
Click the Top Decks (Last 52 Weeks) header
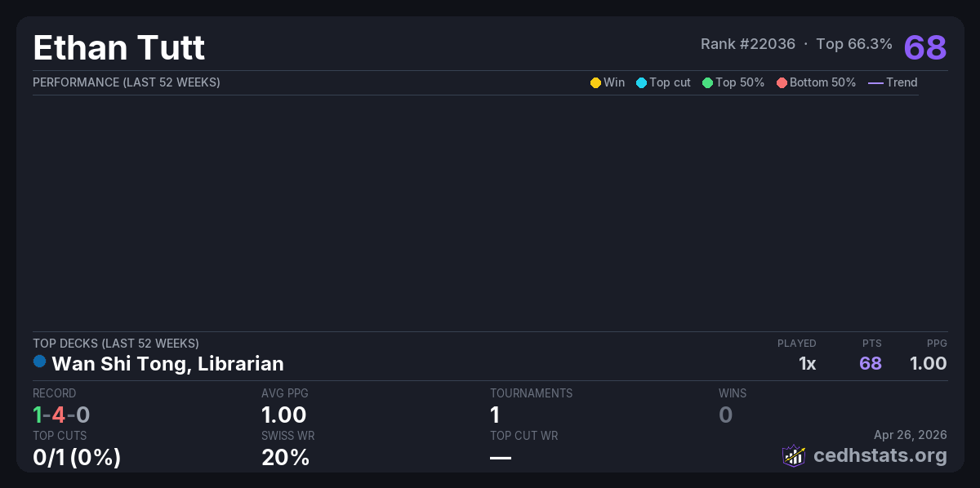pos(116,344)
